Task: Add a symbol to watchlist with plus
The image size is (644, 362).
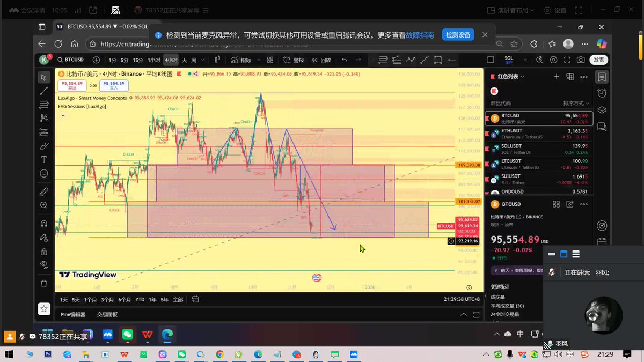Action: point(557,77)
